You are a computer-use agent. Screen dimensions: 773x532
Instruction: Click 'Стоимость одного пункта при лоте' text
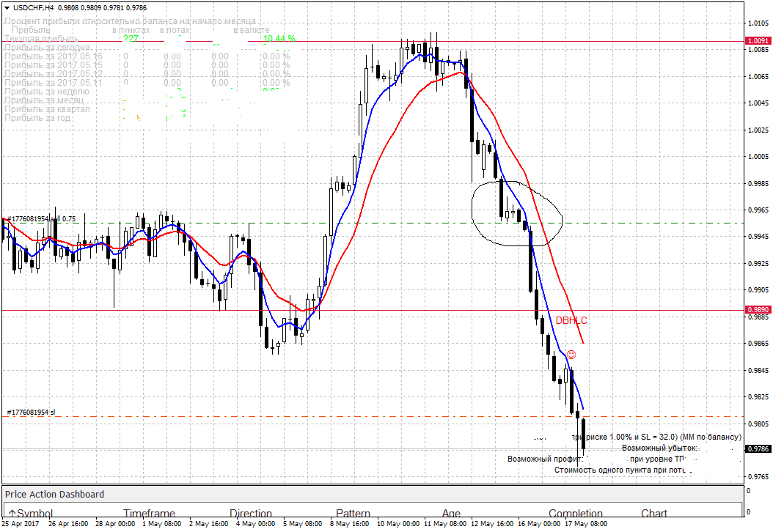(x=620, y=470)
